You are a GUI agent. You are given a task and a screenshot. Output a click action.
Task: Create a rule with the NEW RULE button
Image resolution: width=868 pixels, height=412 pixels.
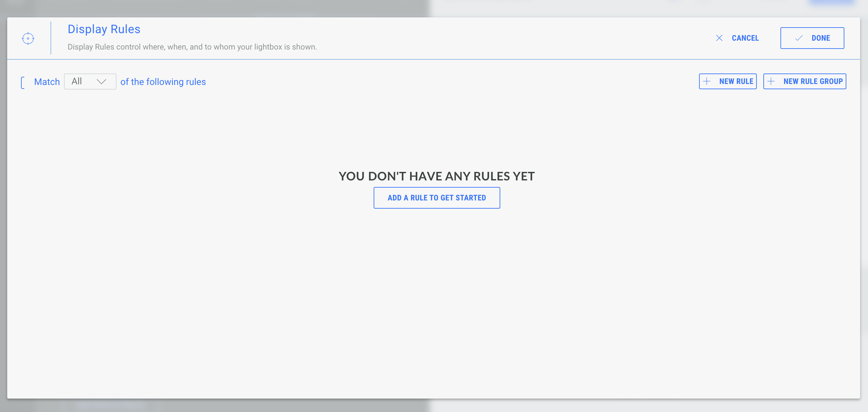coord(728,81)
